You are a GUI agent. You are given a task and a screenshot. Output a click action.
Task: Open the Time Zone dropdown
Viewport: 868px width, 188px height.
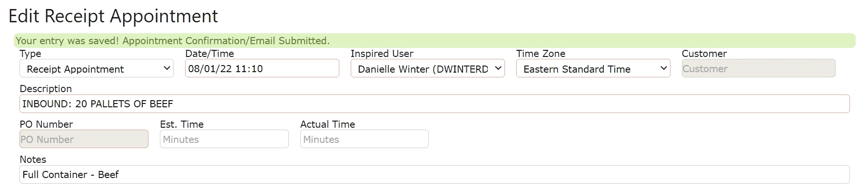tap(593, 69)
